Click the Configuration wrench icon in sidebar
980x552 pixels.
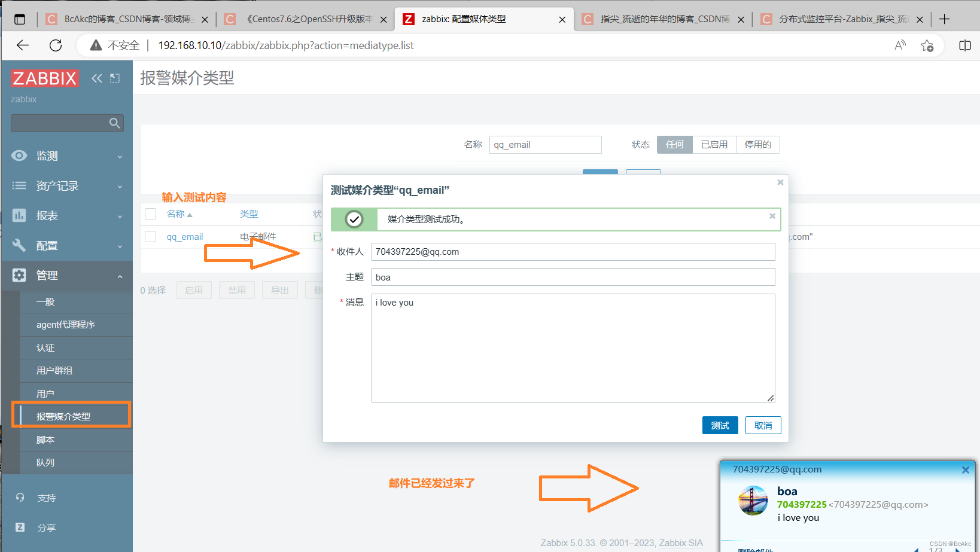point(19,245)
